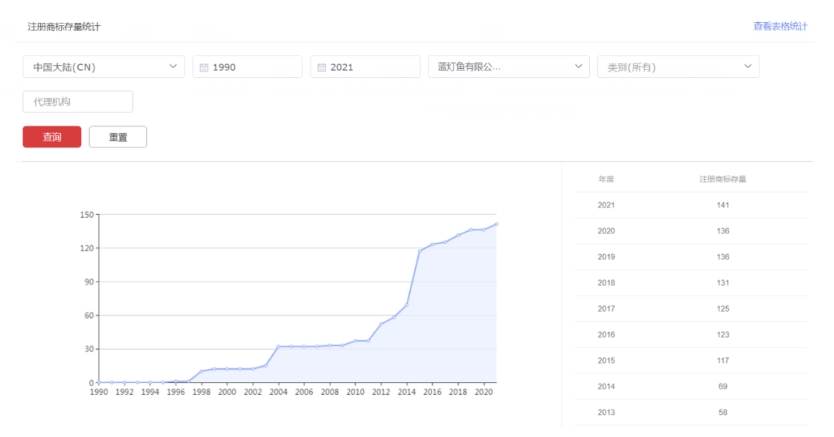This screenshot has height=437, width=834.
Task: Click the 注册商标存量统计 panel title
Action: 64,26
